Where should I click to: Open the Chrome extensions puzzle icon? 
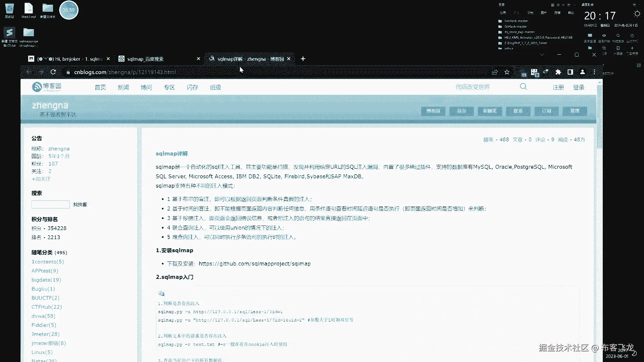558,72
